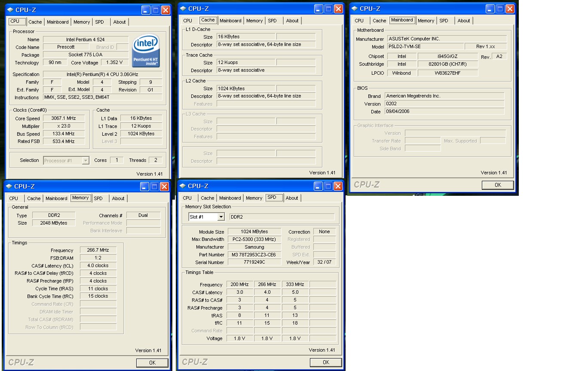Select CPU tab in Cache window
588x371 pixels.
tap(188, 21)
